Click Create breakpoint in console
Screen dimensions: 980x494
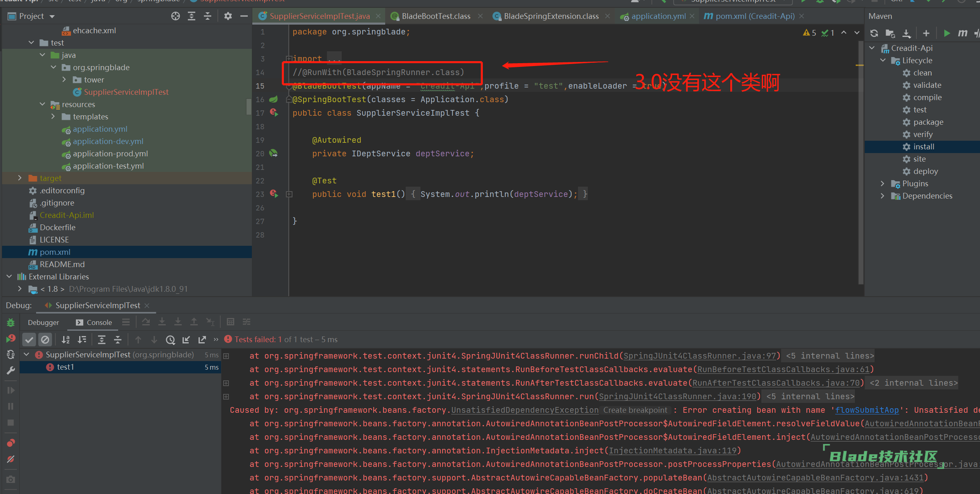tap(635, 410)
